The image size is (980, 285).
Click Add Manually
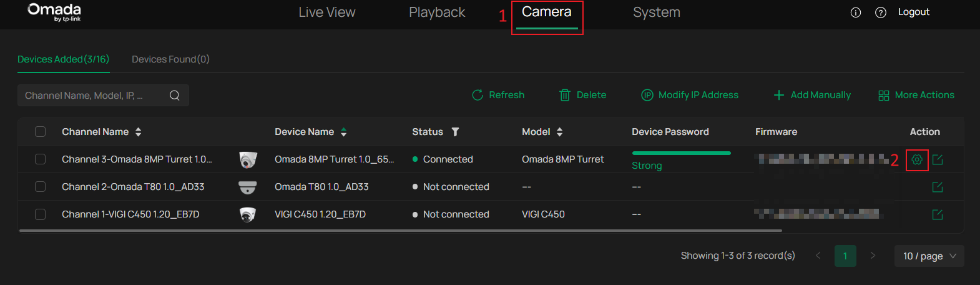(x=812, y=95)
